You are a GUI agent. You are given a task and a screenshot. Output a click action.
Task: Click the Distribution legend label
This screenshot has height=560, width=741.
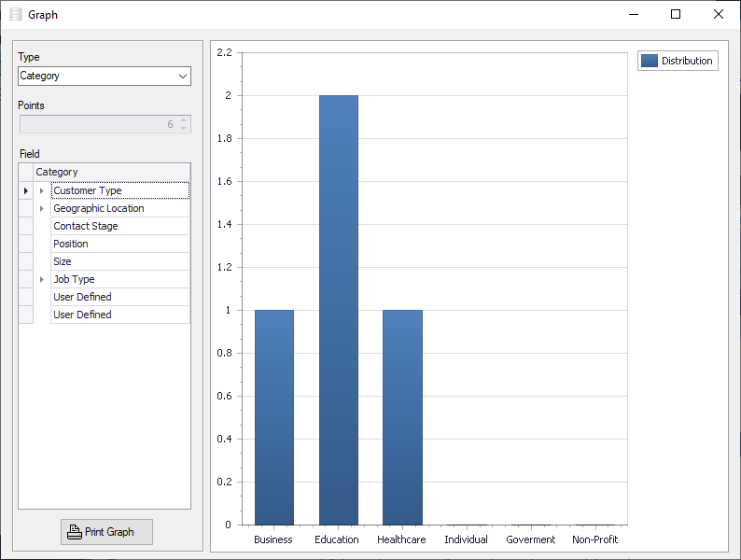tap(687, 61)
